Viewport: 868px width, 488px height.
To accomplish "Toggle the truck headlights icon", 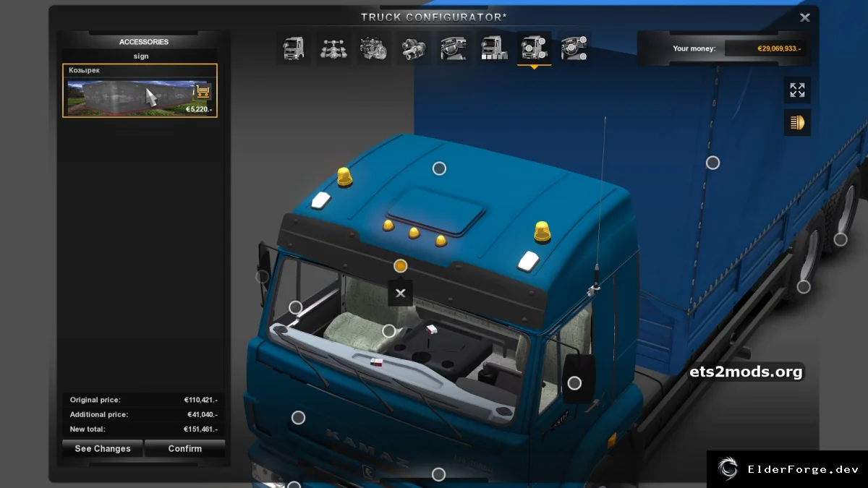I will coord(797,122).
